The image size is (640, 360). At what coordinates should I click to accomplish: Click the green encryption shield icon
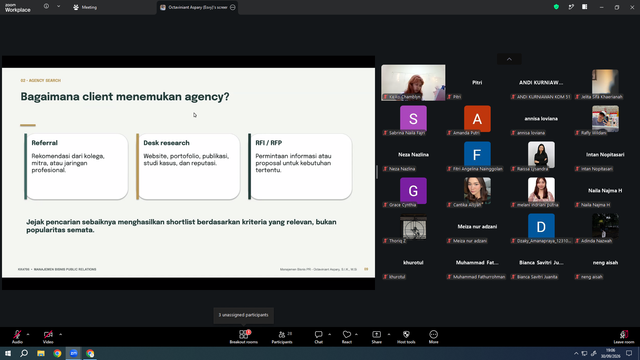click(x=556, y=7)
